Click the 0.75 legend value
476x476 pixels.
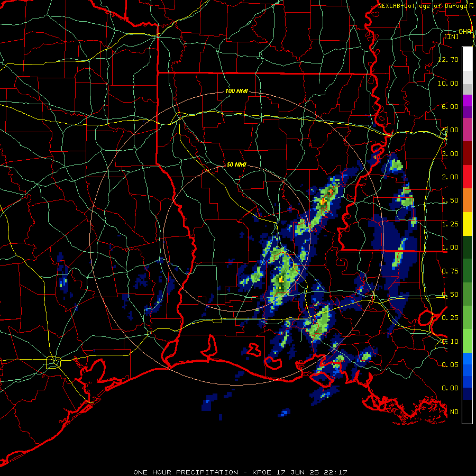coord(450,271)
